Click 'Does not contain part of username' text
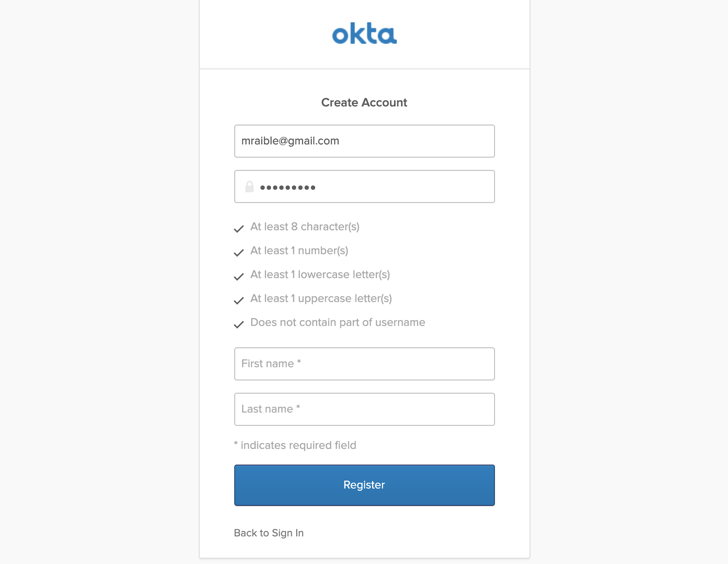The image size is (728, 564). pyautogui.click(x=338, y=322)
